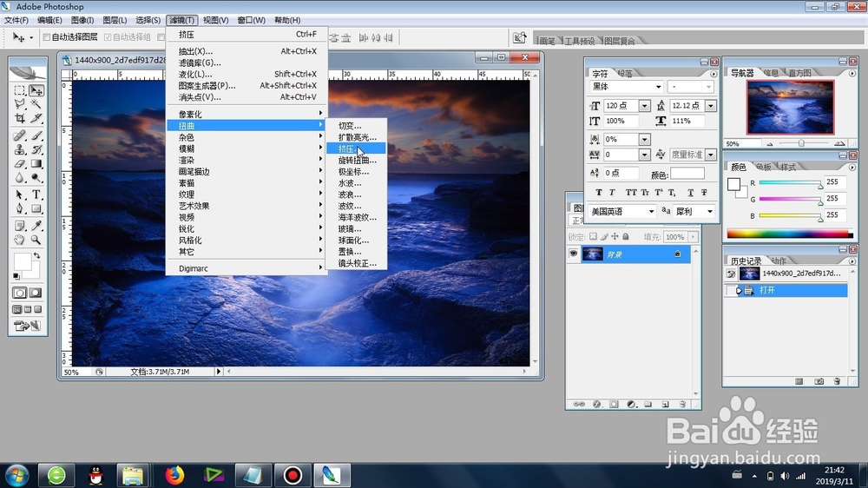The width and height of the screenshot is (868, 488).
Task: Select the Dodge tool
Action: pyautogui.click(x=36, y=178)
